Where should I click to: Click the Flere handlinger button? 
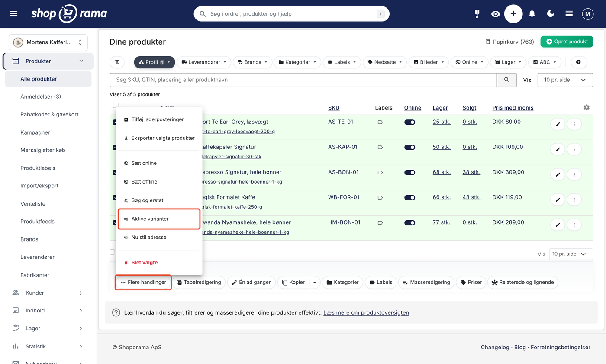pos(143,282)
